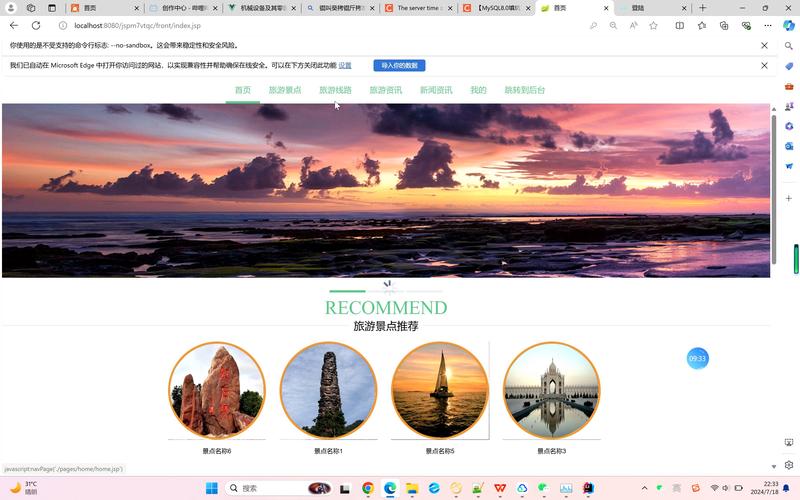Go back using the browser back arrow
Screen dimensions: 800x500
point(13,25)
